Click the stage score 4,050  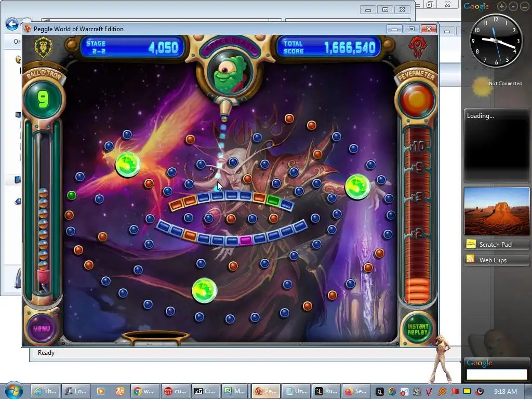(163, 47)
